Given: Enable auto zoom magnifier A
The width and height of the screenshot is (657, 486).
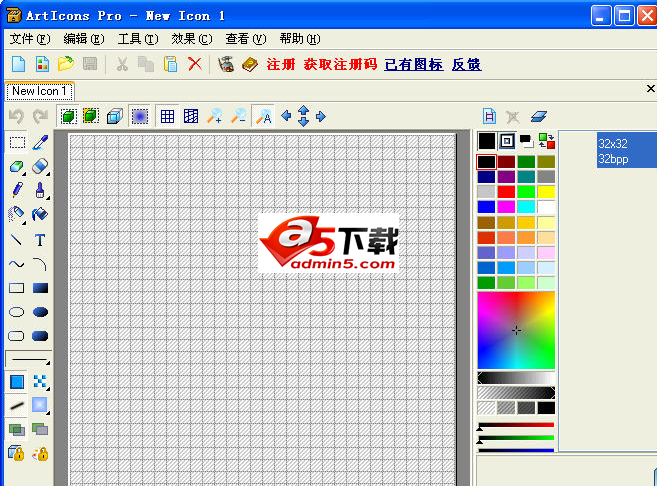Looking at the screenshot, I should tap(264, 116).
